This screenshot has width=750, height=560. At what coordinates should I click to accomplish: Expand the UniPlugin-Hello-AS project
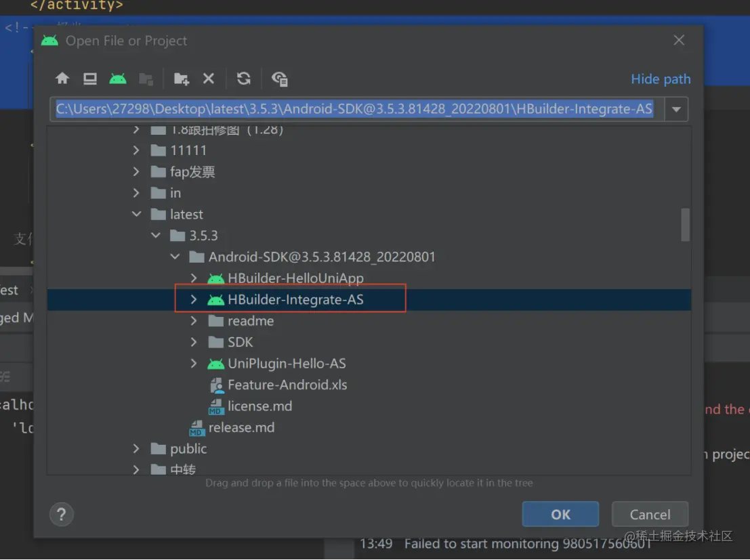coord(194,364)
